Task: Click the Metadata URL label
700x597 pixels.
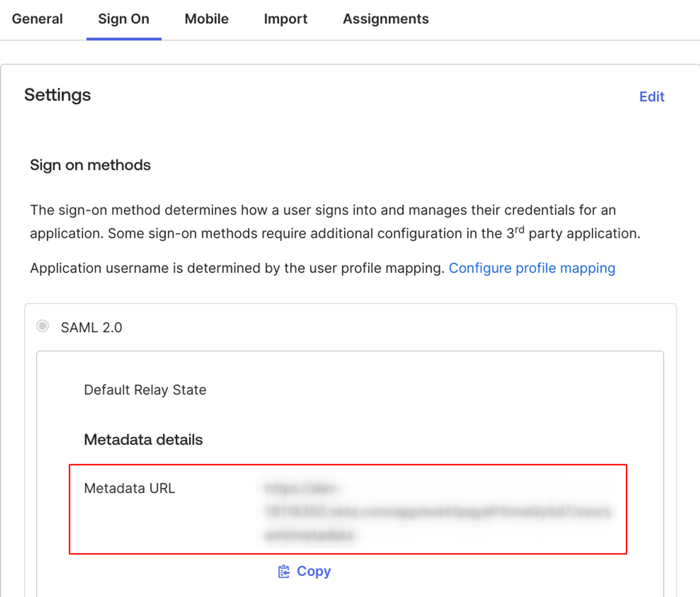Action: [x=129, y=488]
